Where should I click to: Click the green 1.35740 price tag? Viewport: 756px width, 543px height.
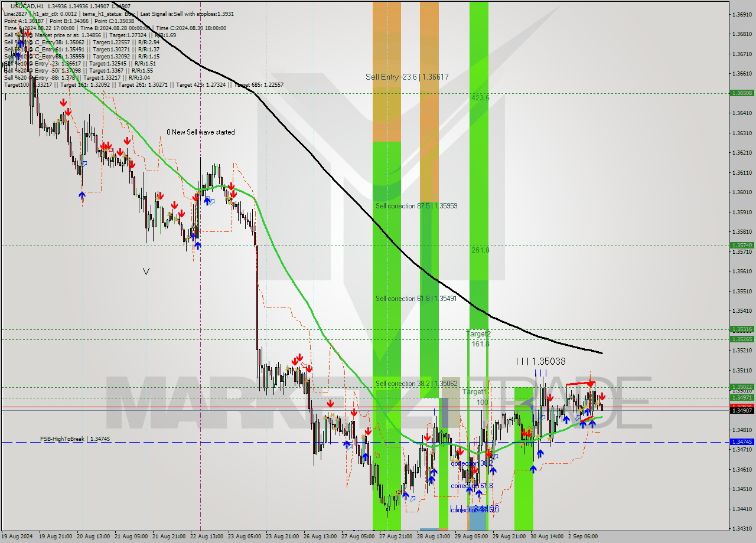[x=742, y=245]
